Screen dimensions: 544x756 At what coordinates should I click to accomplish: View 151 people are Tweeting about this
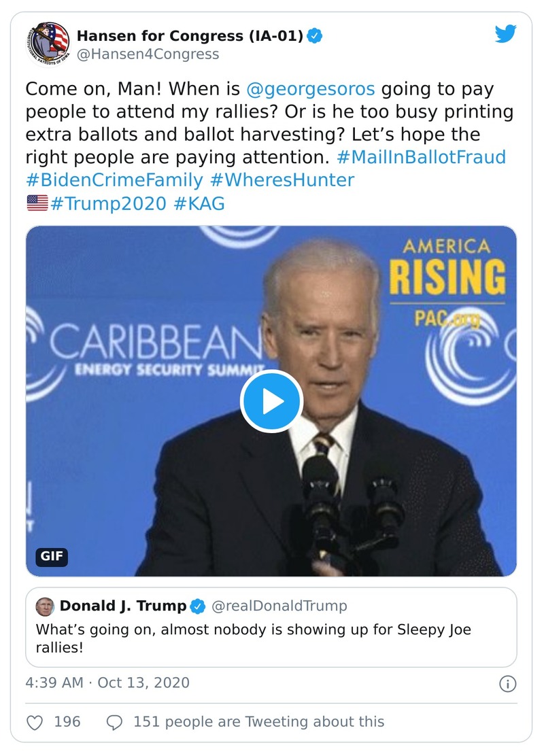[258, 721]
